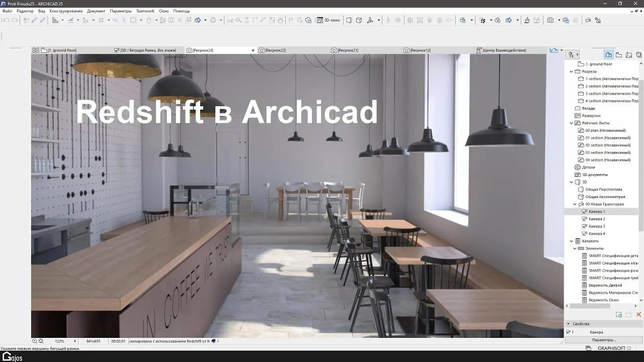Show axonometry cube icon

(x=359, y=20)
